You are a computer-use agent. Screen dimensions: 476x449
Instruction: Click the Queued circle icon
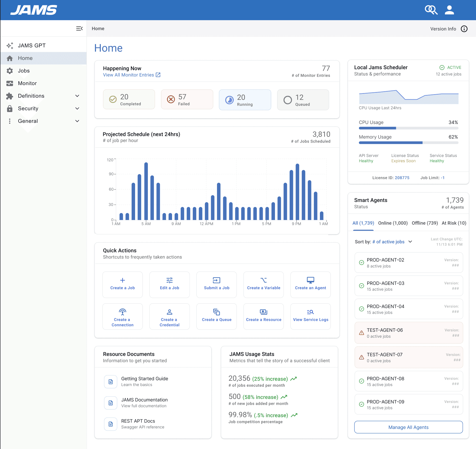[x=288, y=100]
